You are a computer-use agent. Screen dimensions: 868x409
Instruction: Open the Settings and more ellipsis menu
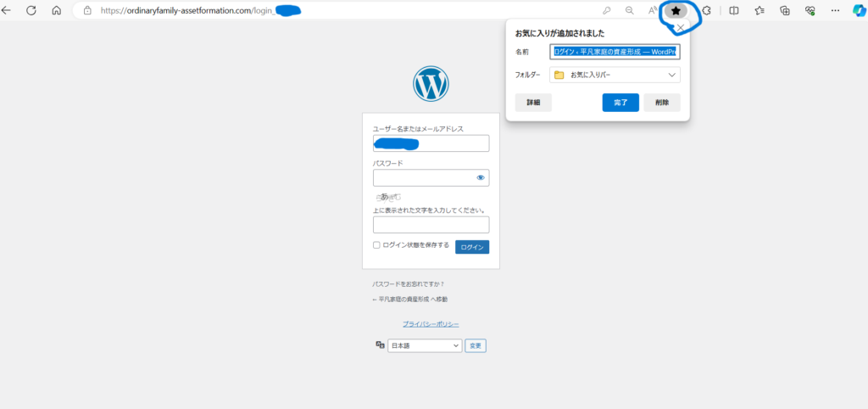click(x=835, y=10)
